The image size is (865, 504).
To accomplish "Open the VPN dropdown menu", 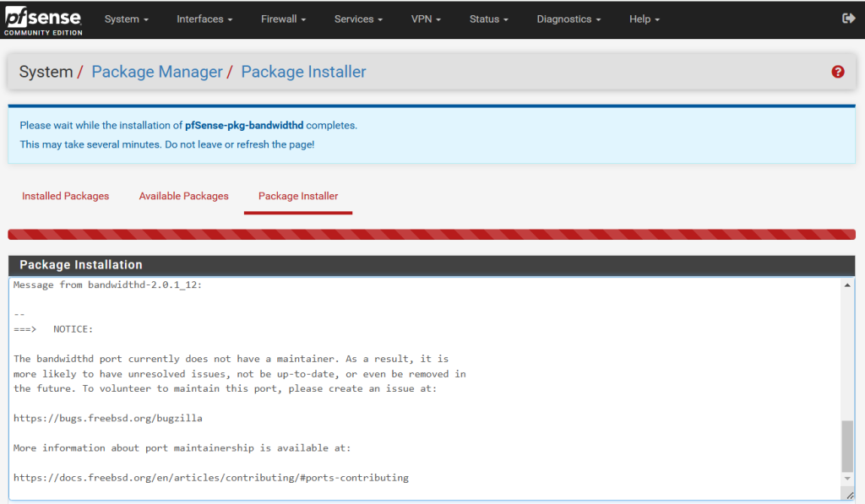I will (x=426, y=19).
